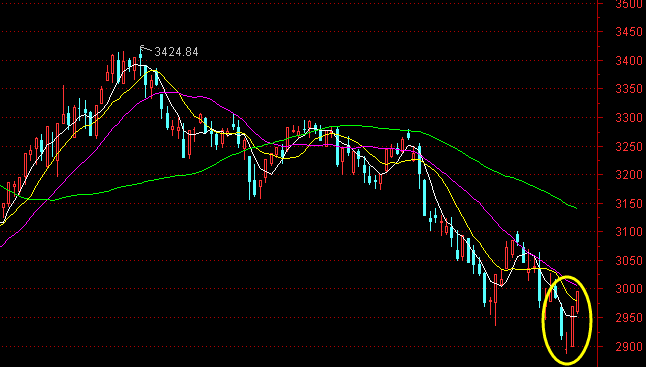Click the 3424.84 peak price label

(x=176, y=52)
